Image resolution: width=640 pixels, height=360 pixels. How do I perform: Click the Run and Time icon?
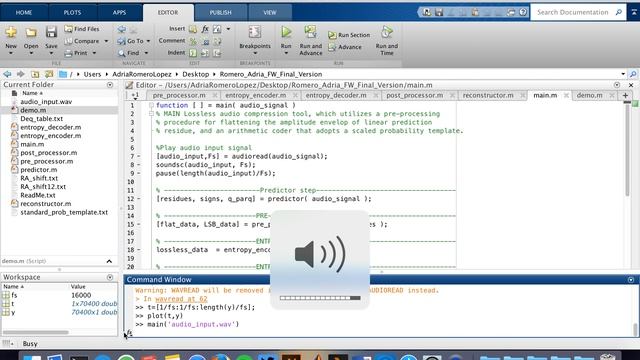[387, 32]
